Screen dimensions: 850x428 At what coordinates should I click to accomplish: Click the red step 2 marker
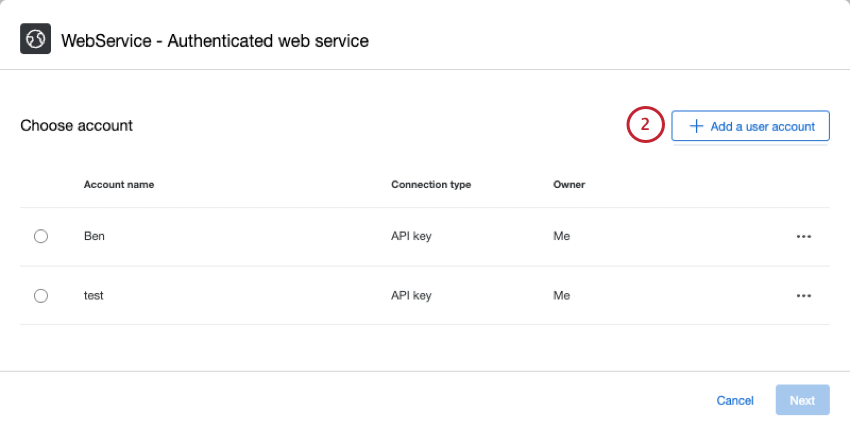646,126
